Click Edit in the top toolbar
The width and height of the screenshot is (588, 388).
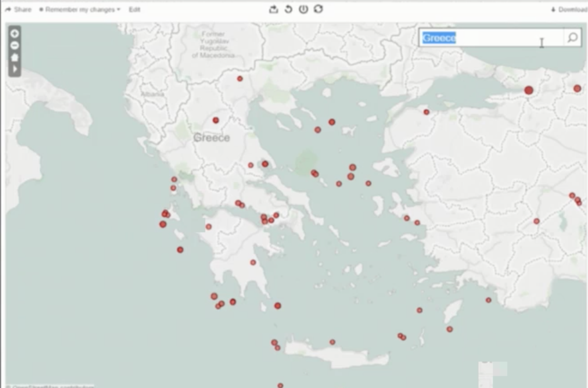click(x=134, y=10)
